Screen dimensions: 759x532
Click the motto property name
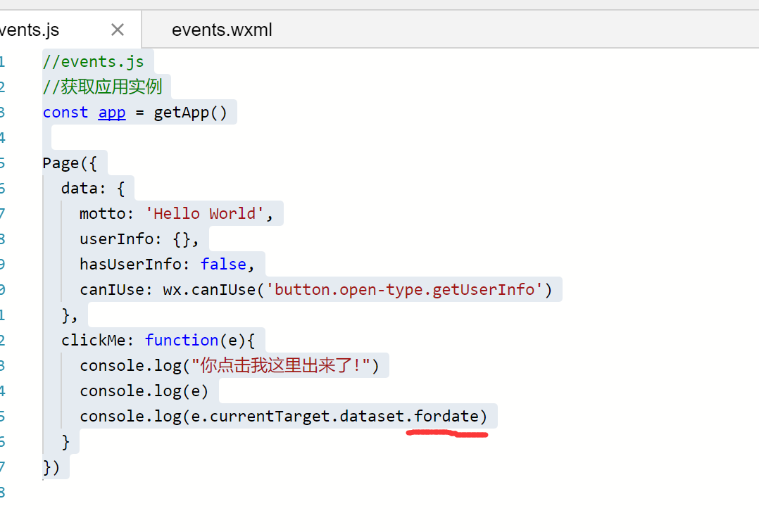click(102, 213)
